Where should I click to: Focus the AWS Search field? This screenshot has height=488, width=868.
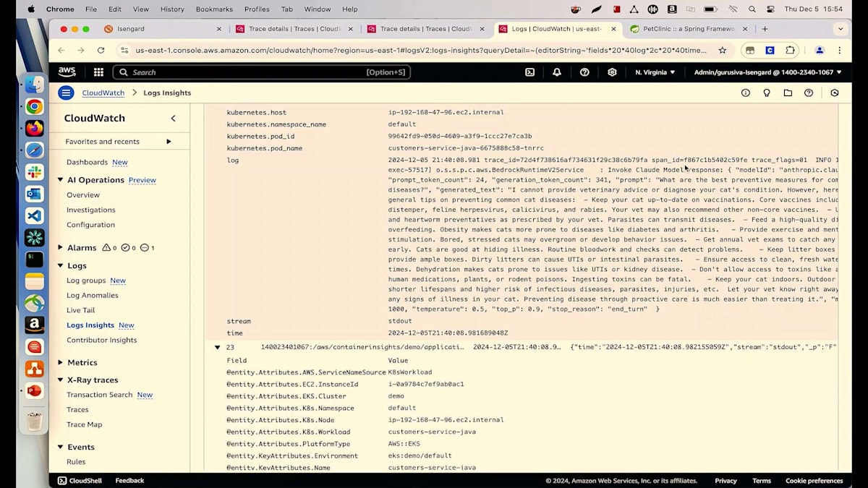pos(262,72)
